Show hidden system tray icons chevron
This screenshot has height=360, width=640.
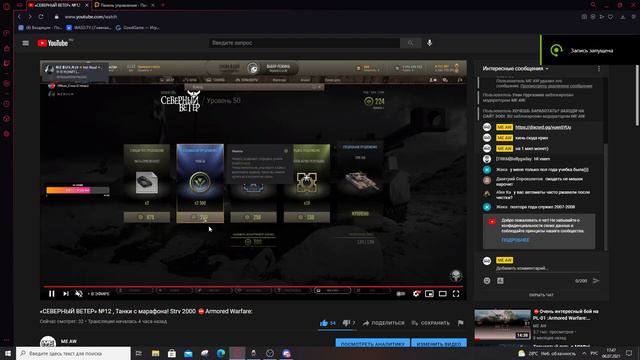click(584, 353)
